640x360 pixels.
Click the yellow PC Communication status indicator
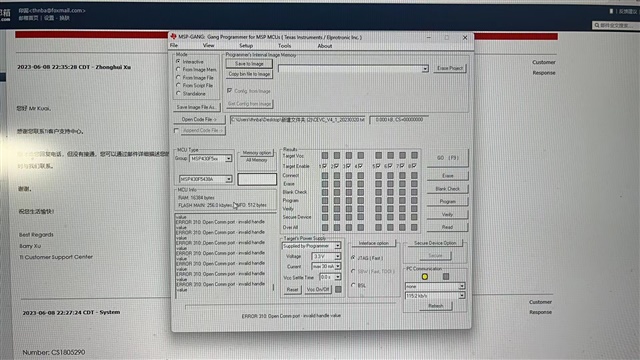[424, 277]
